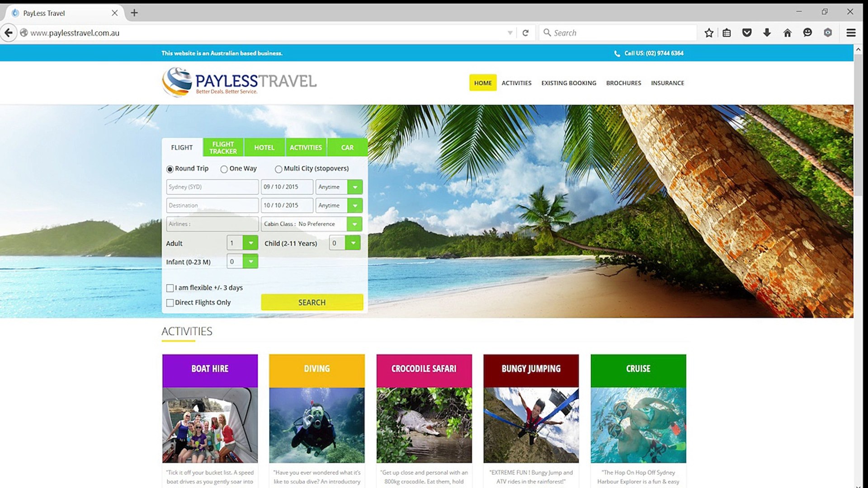
Task: Click the phone icon beside Call US
Action: tap(617, 53)
